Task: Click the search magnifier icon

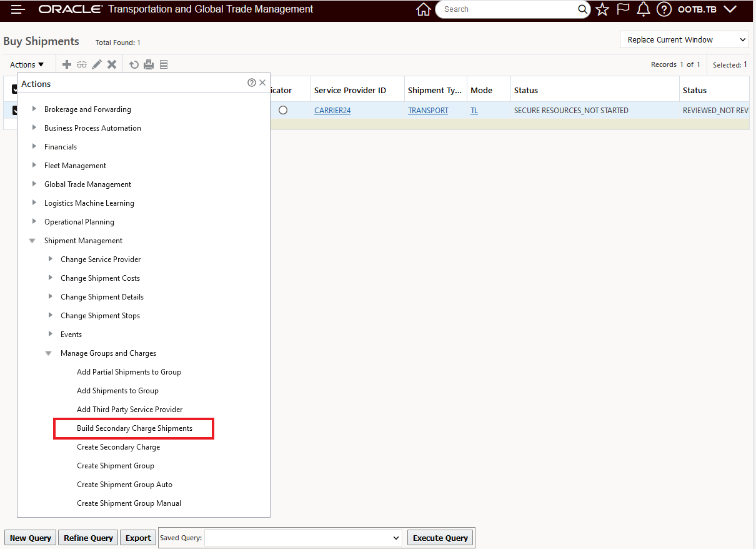Action: click(582, 9)
